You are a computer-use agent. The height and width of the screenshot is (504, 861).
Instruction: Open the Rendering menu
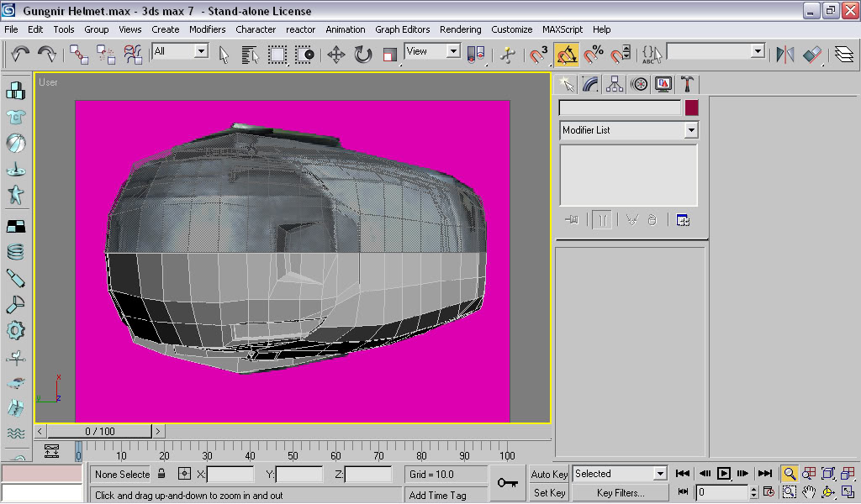click(x=460, y=29)
